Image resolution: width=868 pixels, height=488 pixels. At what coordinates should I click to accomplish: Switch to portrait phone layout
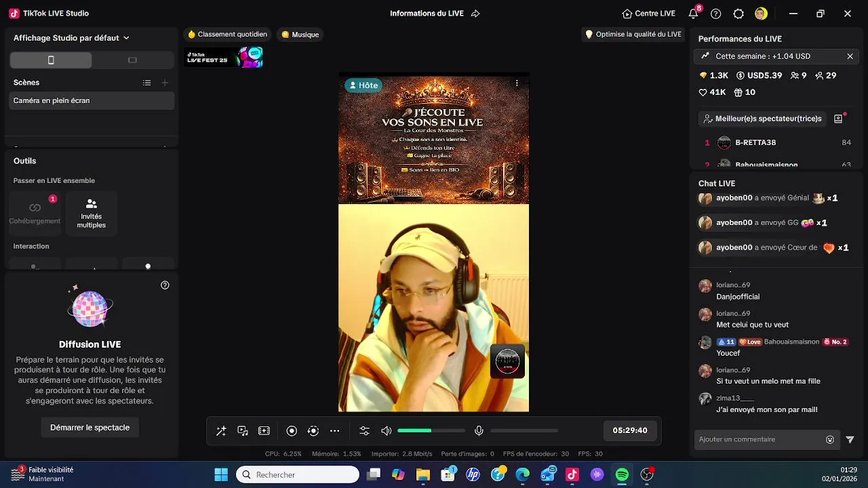coord(51,60)
